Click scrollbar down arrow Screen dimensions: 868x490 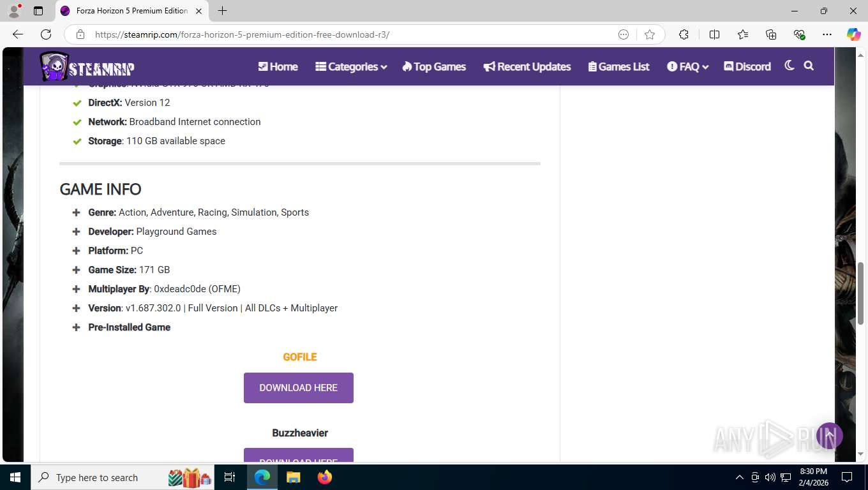[x=860, y=454]
